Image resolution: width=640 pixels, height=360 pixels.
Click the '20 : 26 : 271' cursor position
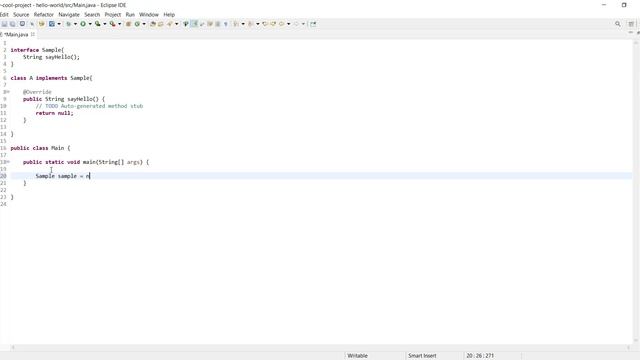(480, 356)
